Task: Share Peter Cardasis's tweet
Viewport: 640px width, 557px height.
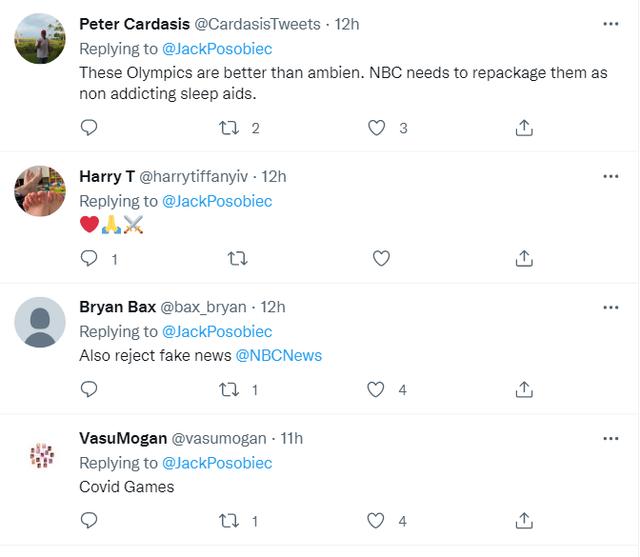Action: click(x=523, y=128)
